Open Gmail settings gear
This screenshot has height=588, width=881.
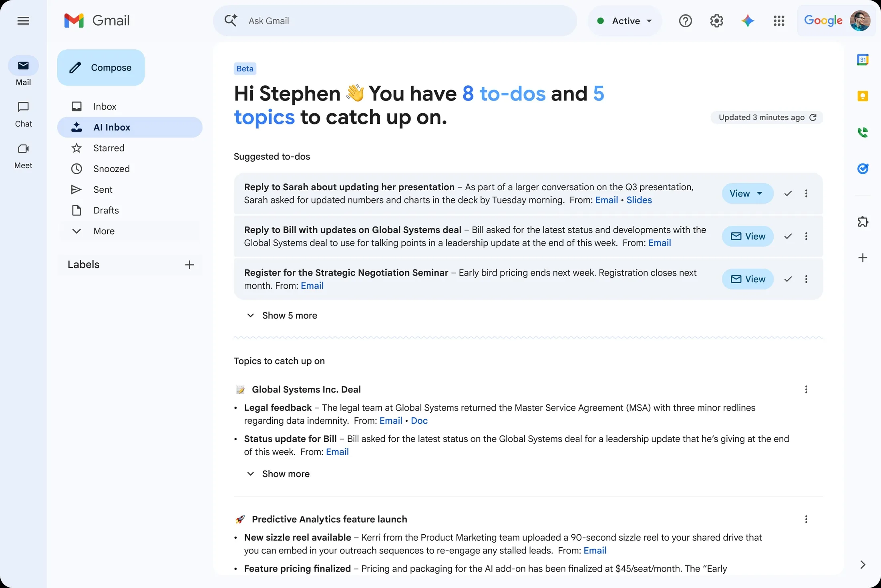[716, 20]
